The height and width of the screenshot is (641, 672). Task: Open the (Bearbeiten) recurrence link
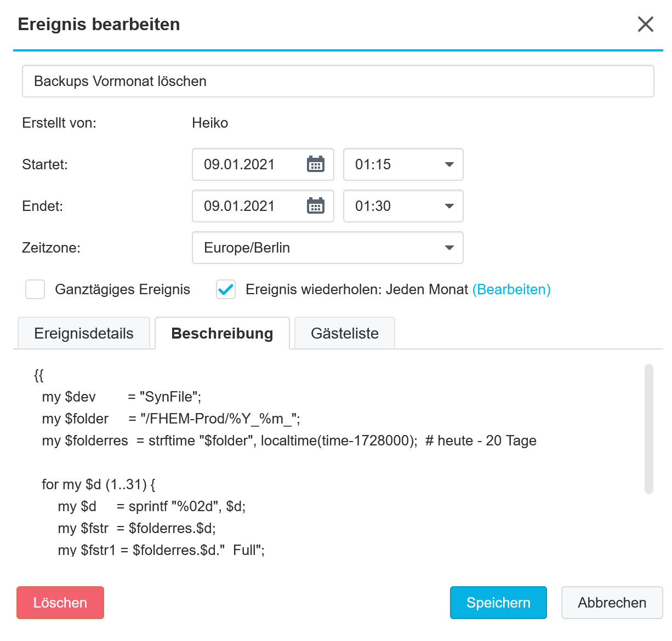[x=511, y=289]
